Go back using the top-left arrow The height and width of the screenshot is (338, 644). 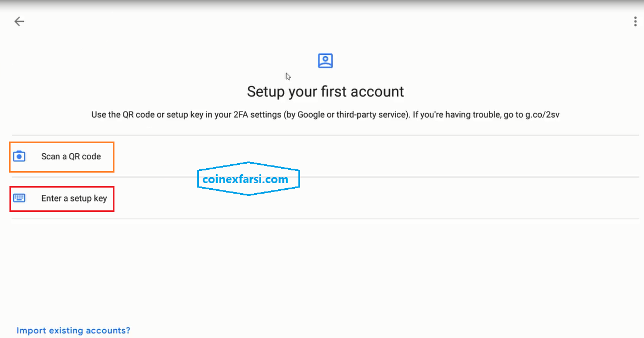click(x=19, y=22)
